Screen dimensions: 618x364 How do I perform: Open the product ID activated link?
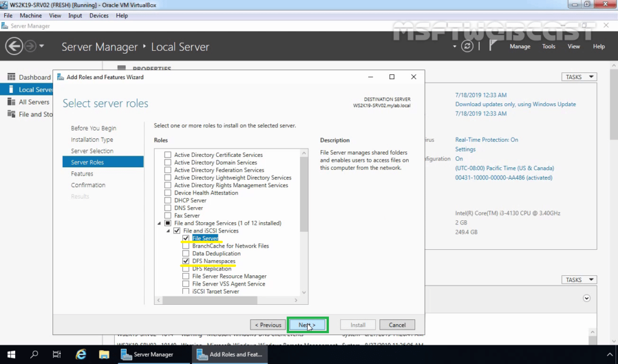pyautogui.click(x=504, y=177)
